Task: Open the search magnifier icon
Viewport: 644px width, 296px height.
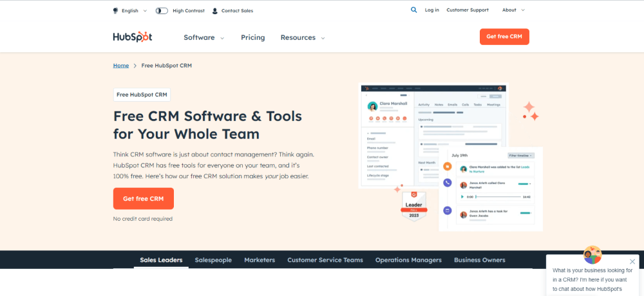Action: click(x=413, y=10)
